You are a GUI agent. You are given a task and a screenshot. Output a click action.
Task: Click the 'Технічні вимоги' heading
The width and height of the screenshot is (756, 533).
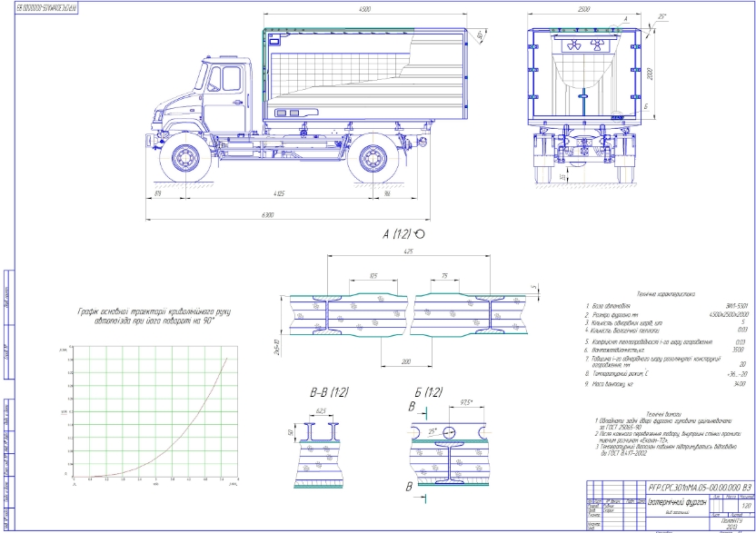click(664, 414)
